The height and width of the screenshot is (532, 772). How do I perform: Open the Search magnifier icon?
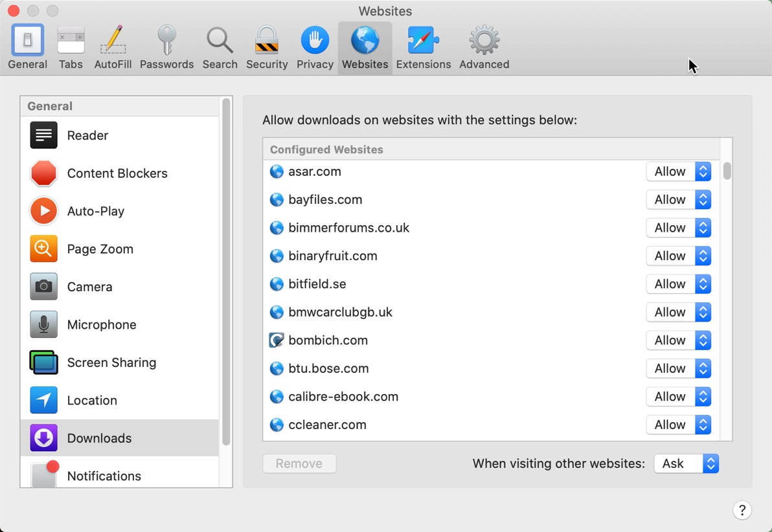tap(220, 40)
